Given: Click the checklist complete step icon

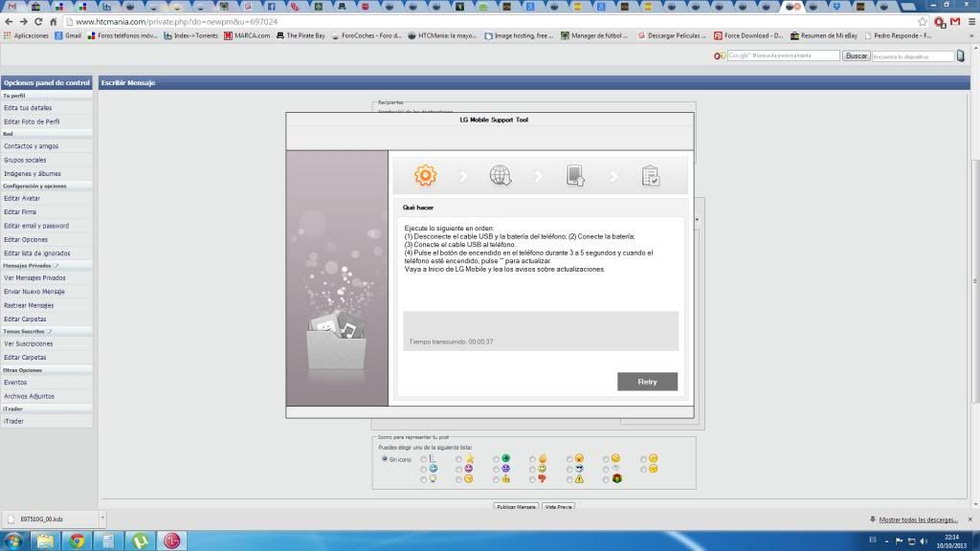Looking at the screenshot, I should [651, 175].
